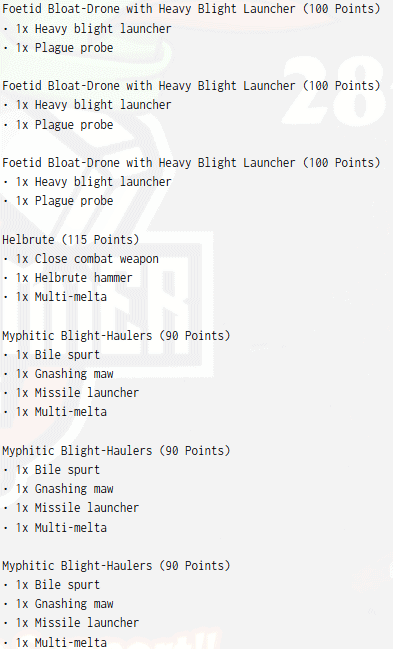Click the third Foetid Bloat-Drone heading
Image resolution: width=393 pixels, height=649 pixels.
click(x=191, y=163)
